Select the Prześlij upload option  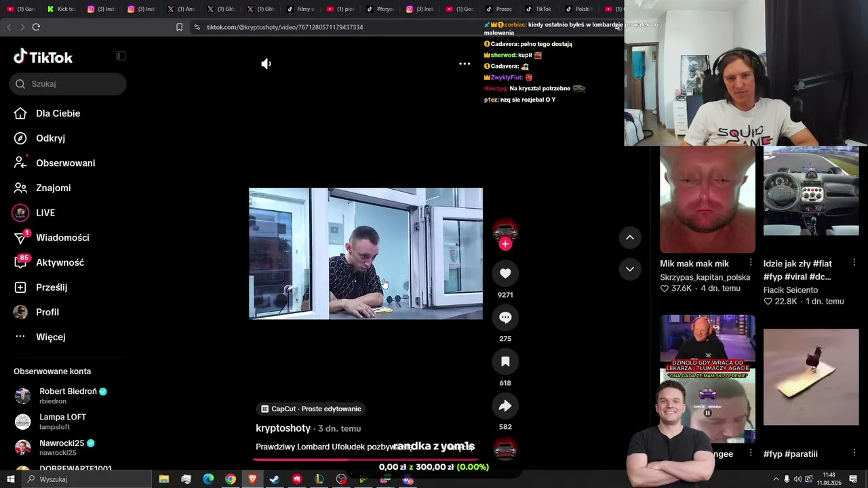pos(41,287)
